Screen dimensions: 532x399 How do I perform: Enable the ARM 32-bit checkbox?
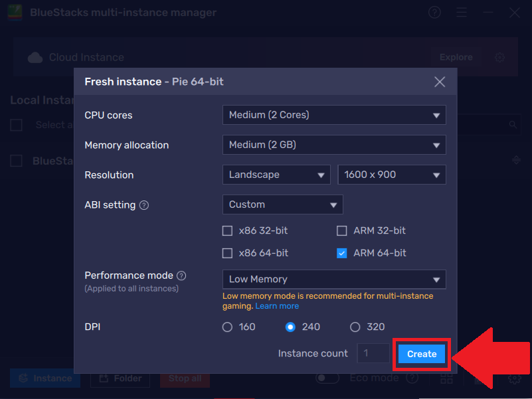(342, 231)
